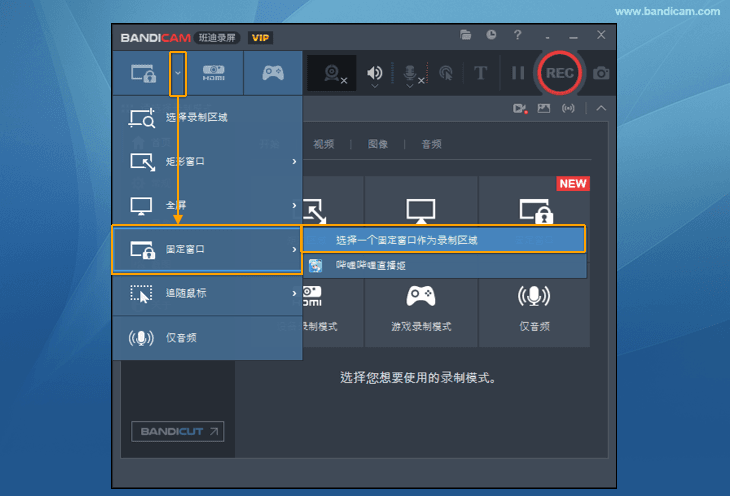
Task: Choose 固定窗口 menu item
Action: coord(207,250)
